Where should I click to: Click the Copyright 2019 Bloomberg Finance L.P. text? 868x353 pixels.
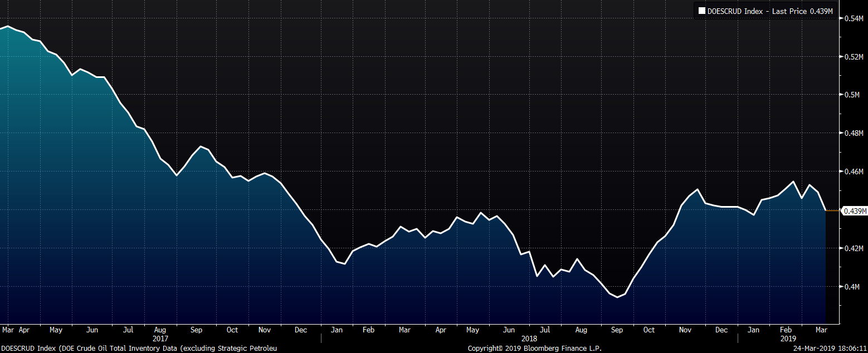click(534, 349)
